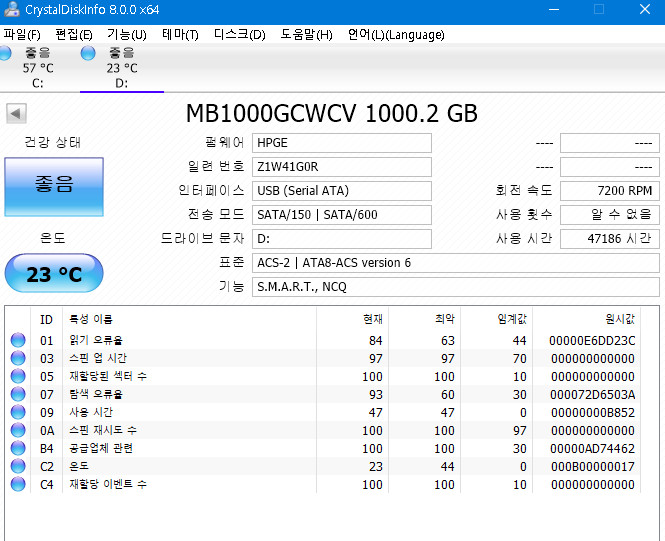Screen dimensions: 665x541
Task: Click the 좋음 health status button
Action: [x=54, y=187]
